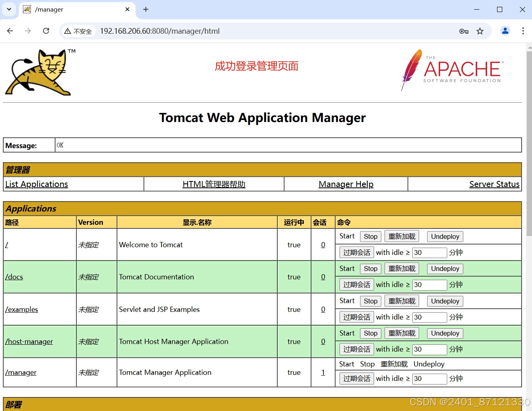Screen dimensions: 532x411
Task: Reload (重新加载) the /examples application
Action: [402, 301]
